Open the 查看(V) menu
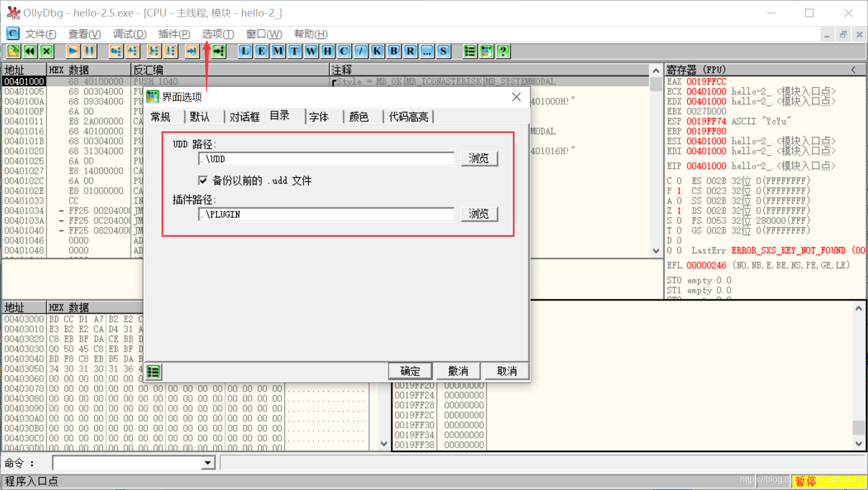The width and height of the screenshot is (868, 490). click(84, 34)
